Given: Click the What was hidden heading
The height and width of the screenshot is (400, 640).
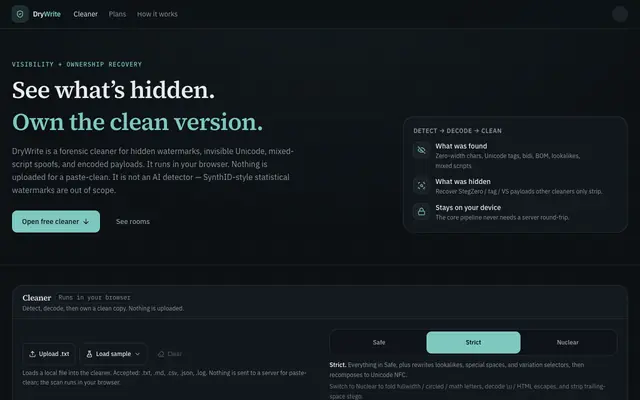Looking at the screenshot, I should click(463, 182).
